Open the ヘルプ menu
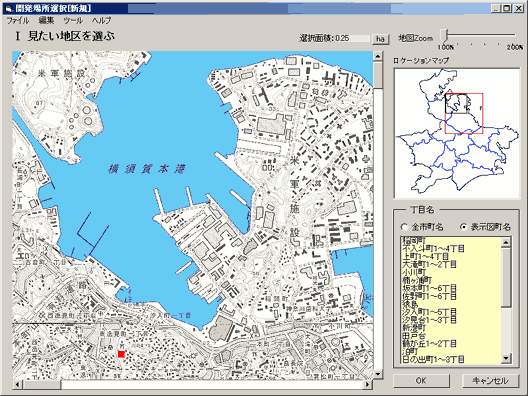Image resolution: width=528 pixels, height=396 pixels. (102, 21)
